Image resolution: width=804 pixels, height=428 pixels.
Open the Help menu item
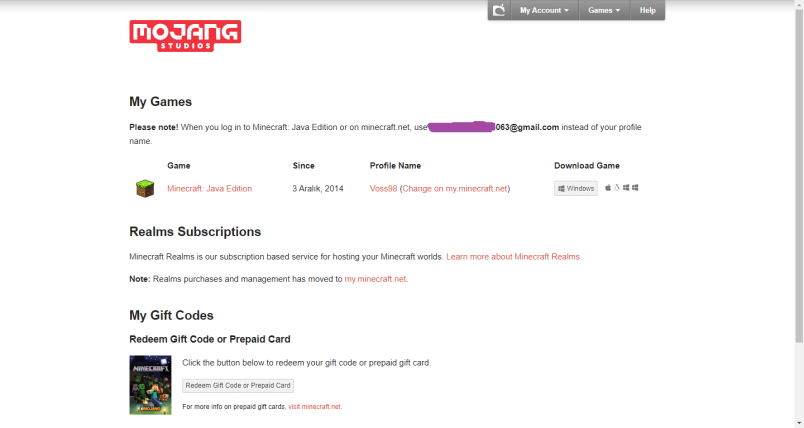648,10
